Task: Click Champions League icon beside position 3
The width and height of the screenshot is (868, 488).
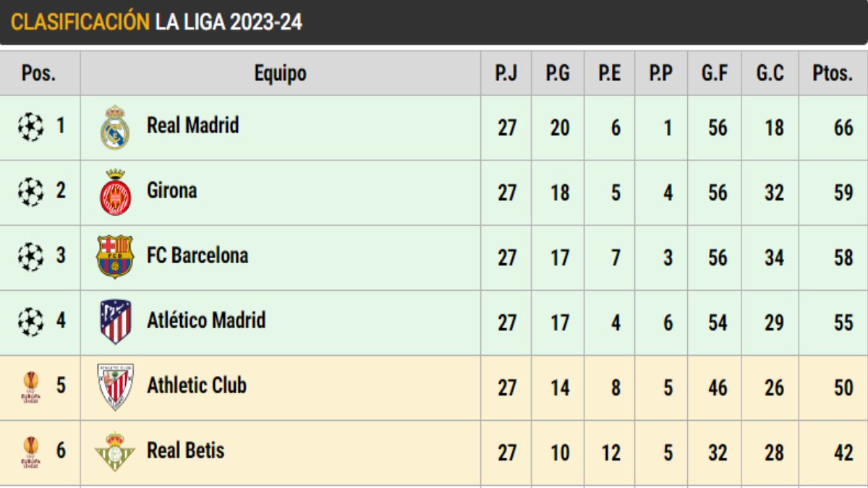Action: point(30,257)
